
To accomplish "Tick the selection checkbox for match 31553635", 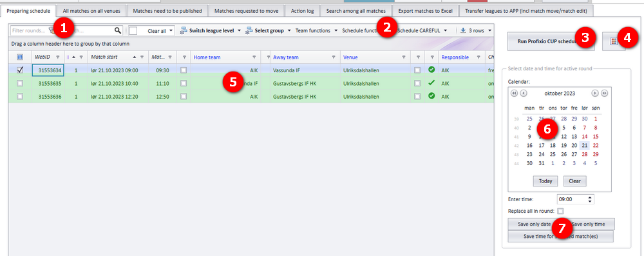I will (20, 84).
